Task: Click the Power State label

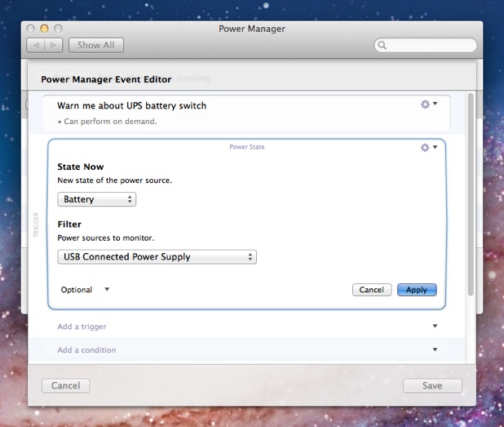Action: pyautogui.click(x=247, y=147)
